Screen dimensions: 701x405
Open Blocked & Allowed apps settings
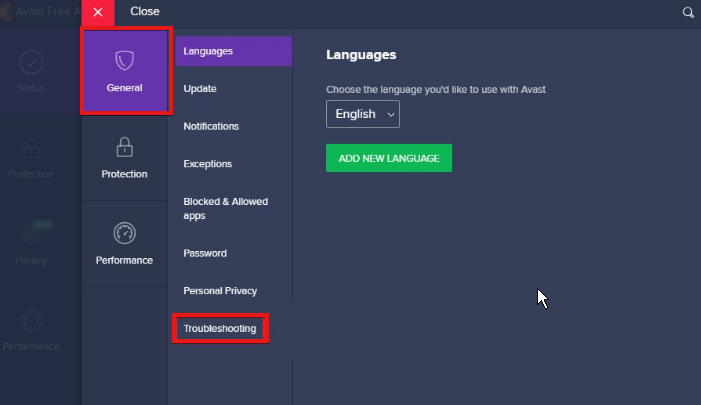(226, 208)
